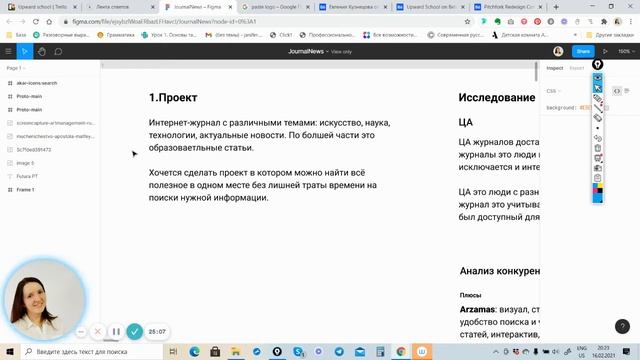This screenshot has width=640, height=360.
Task: Open a new browser tab
Action: click(556, 7)
